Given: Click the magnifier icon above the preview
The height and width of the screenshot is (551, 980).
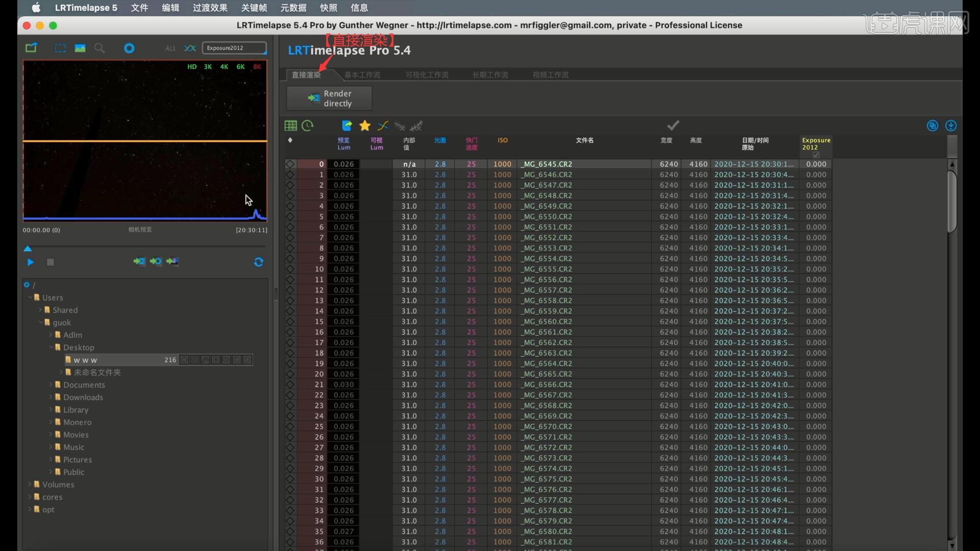Looking at the screenshot, I should pos(100,48).
